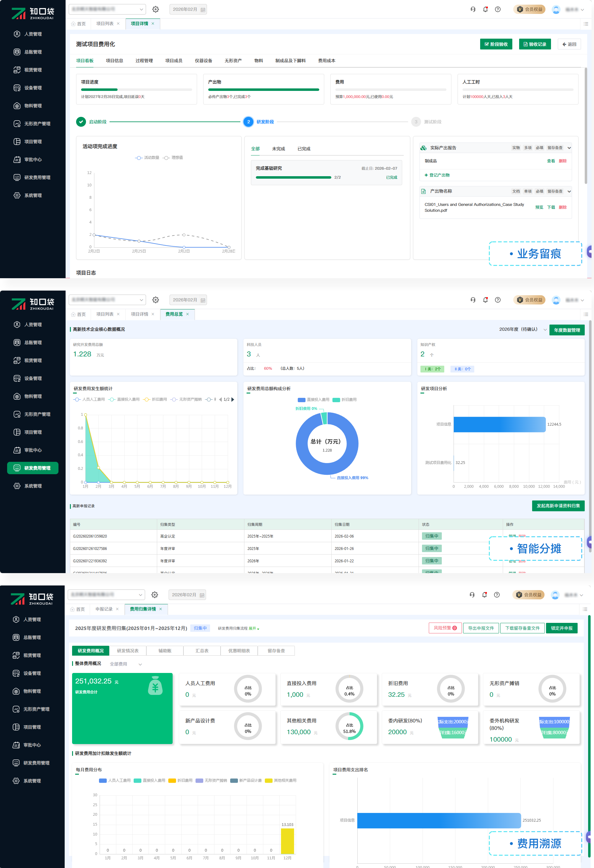Switch to 辅助账 tab
Screen dimensions: 594x868
[165, 651]
